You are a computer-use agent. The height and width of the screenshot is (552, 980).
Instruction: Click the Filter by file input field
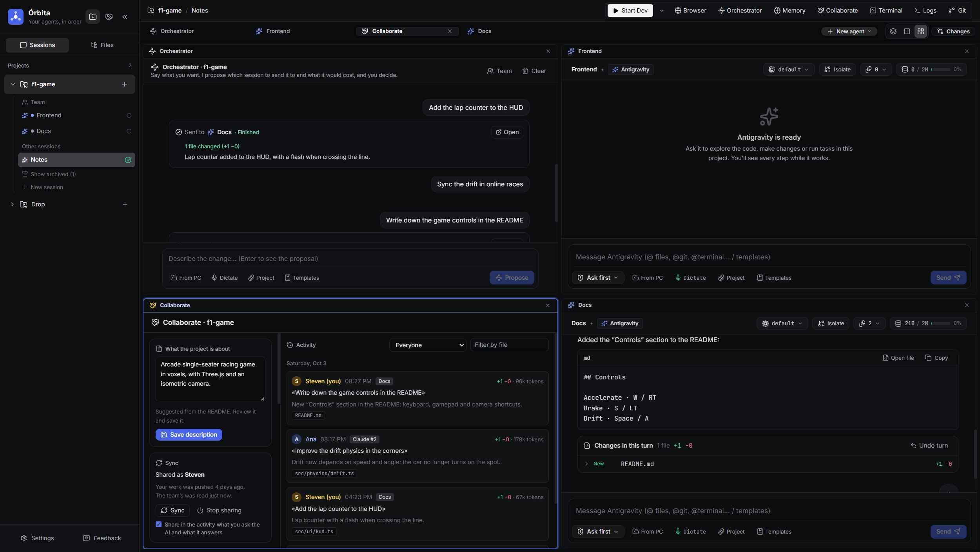509,345
